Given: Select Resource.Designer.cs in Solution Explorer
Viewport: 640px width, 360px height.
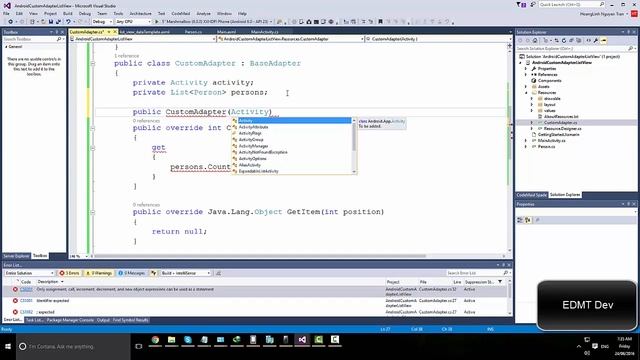Looking at the screenshot, I should click(562, 129).
